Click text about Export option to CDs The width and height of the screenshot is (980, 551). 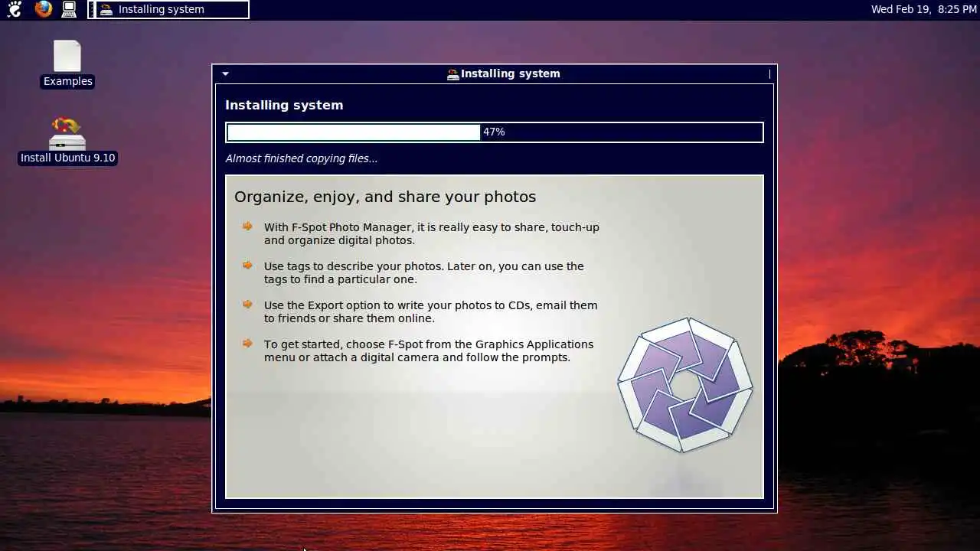431,311
